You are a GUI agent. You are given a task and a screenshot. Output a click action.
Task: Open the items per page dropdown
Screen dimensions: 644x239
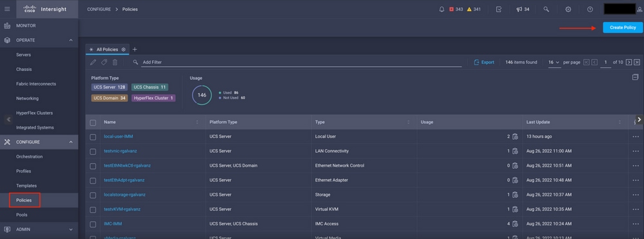[x=554, y=62]
